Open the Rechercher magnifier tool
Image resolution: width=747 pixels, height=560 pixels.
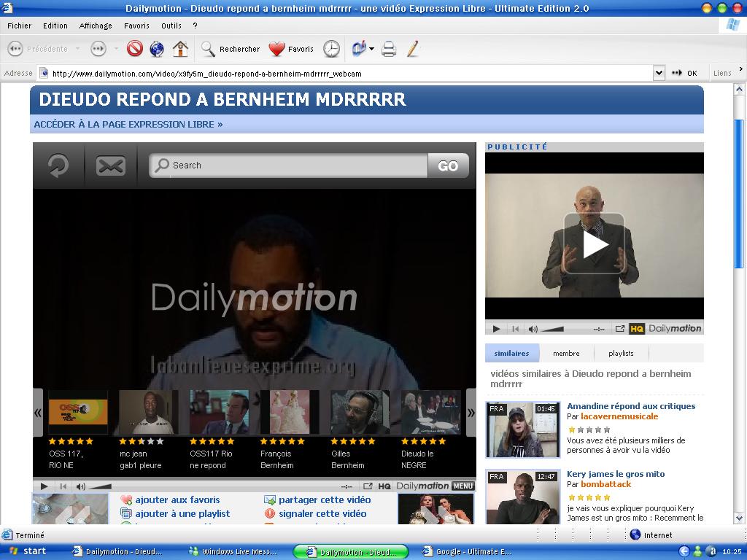point(208,49)
